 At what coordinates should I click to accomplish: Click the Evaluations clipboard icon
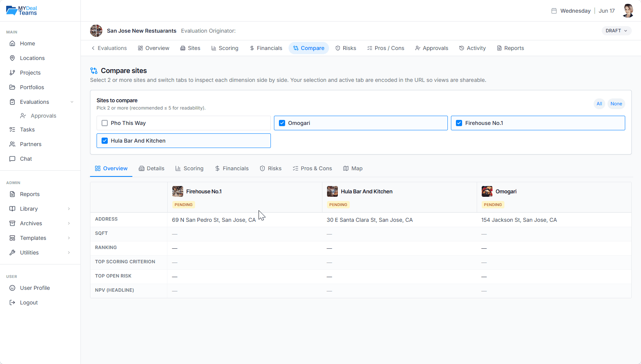tap(12, 102)
